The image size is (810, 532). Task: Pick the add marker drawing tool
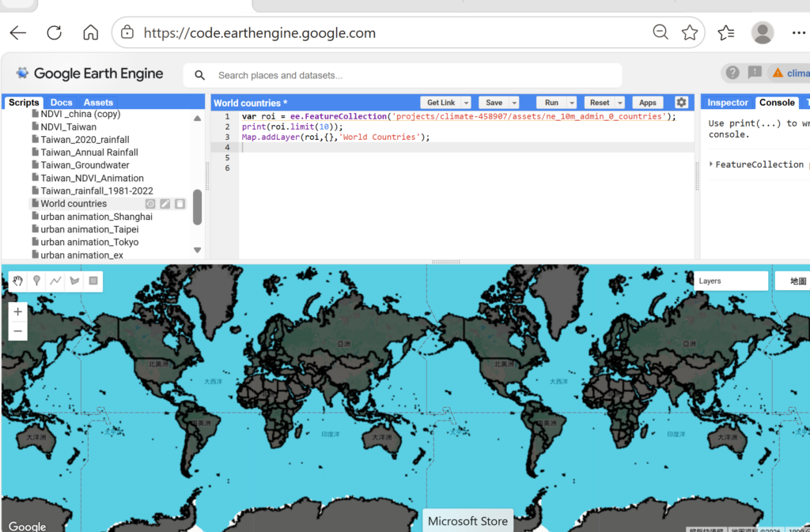(36, 281)
